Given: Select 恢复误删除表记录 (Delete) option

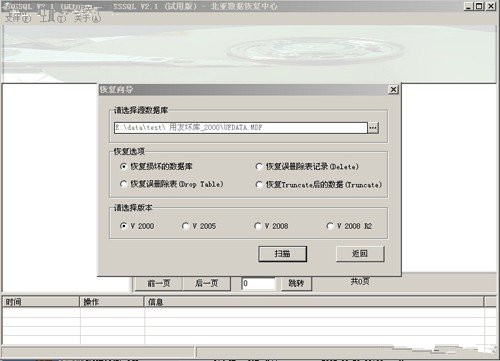Looking at the screenshot, I should point(307,166).
